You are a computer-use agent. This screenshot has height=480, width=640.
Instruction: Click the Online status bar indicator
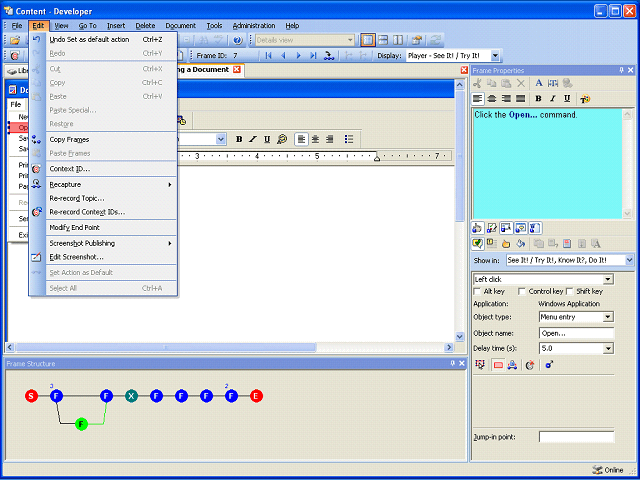(608, 470)
